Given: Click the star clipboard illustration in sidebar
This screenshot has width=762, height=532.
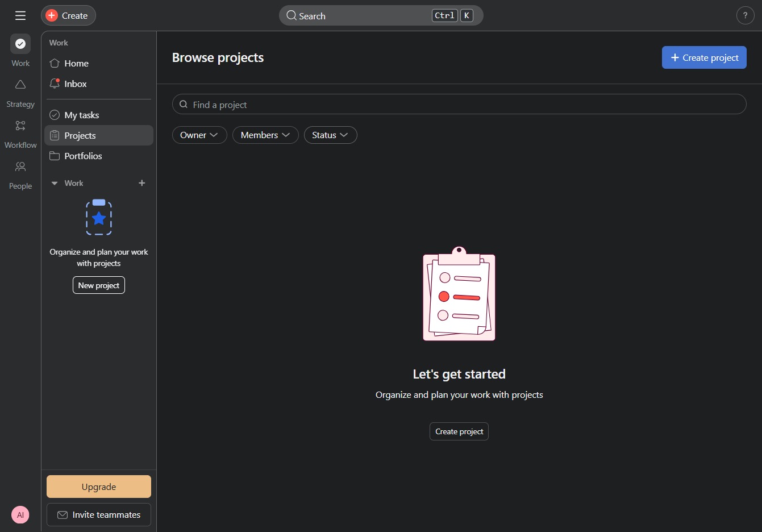Looking at the screenshot, I should click(99, 217).
